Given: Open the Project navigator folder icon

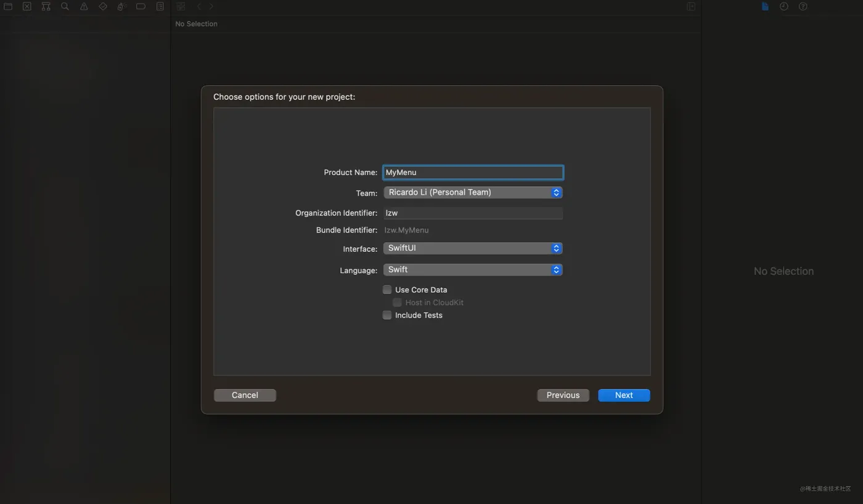Looking at the screenshot, I should click(x=8, y=6).
